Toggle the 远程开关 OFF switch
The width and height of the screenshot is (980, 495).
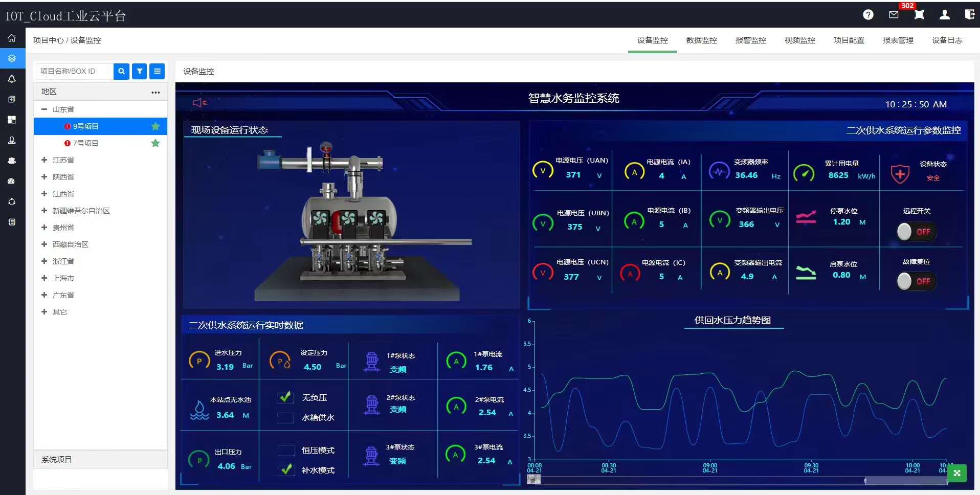[x=916, y=232]
